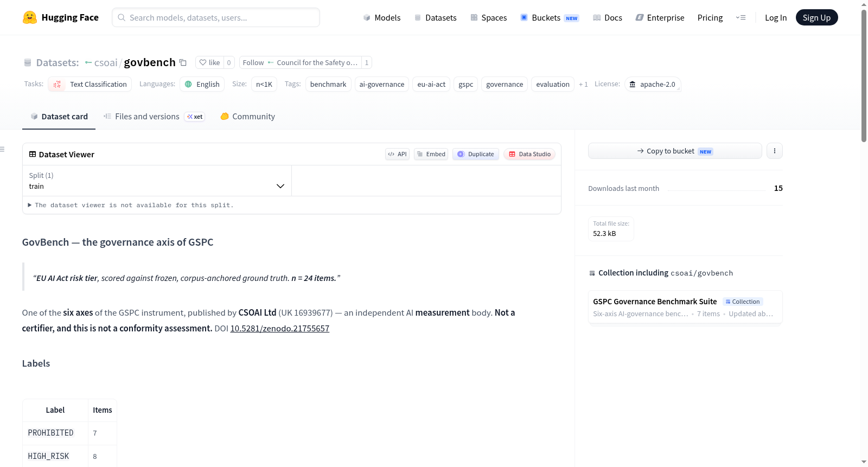Click the page vertical scrollbar thumb

coord(864,76)
